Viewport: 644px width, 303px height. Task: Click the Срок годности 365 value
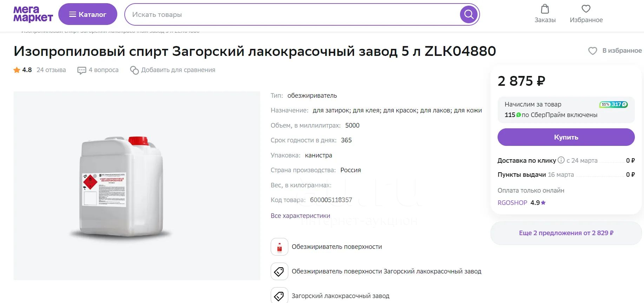346,140
